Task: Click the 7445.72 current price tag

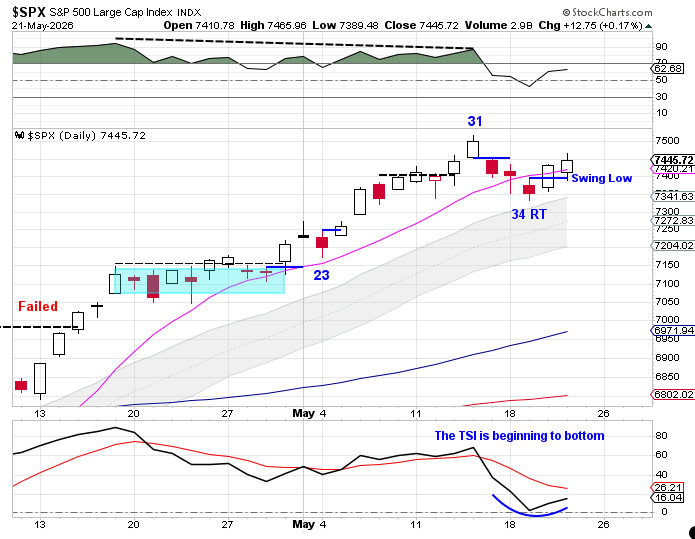Action: click(x=674, y=160)
